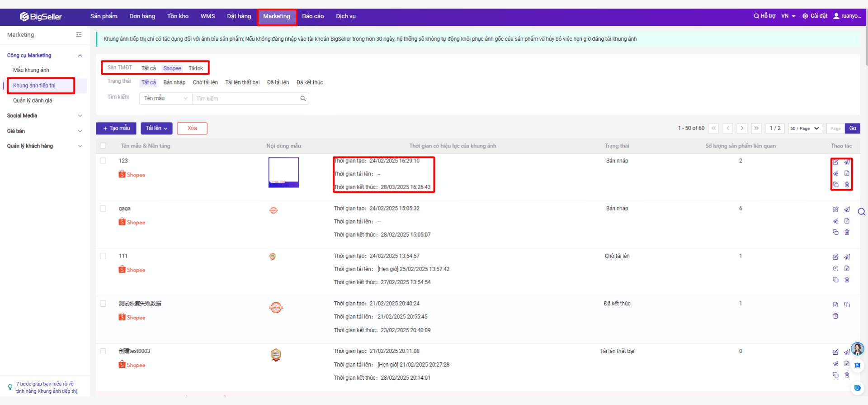Click the edit icon for template 123
This screenshot has width=868, height=405.
tap(835, 162)
